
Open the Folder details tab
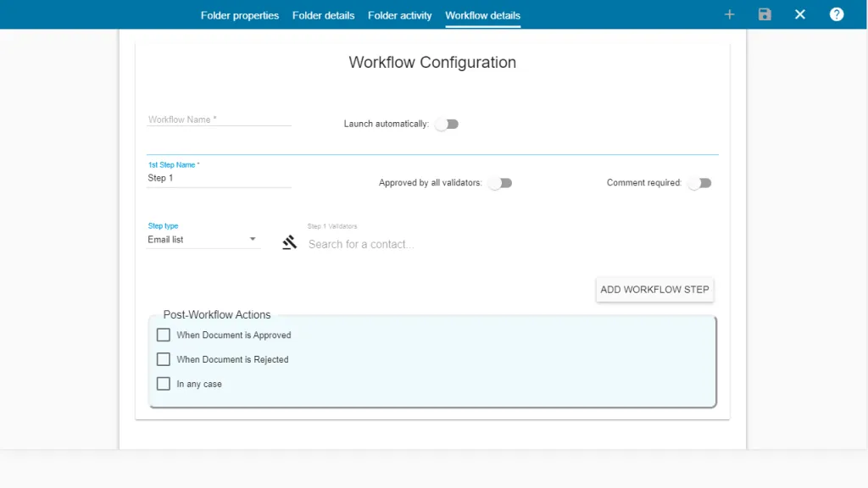(x=323, y=15)
